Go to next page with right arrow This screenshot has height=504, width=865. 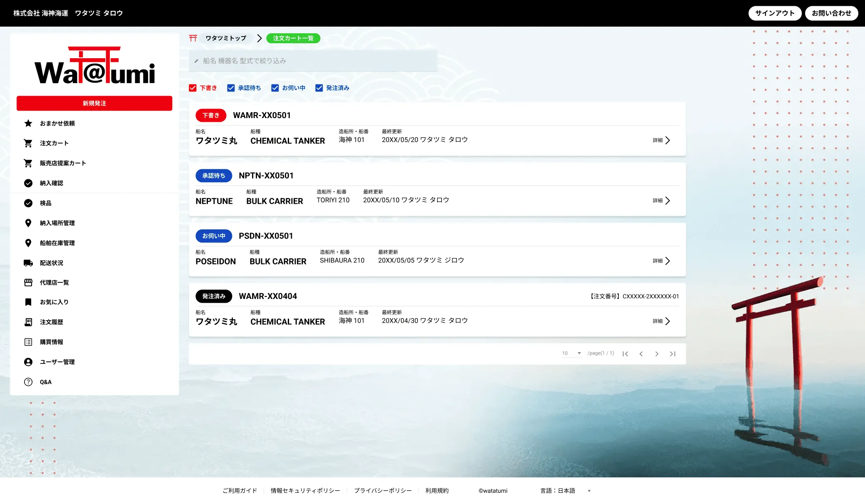pyautogui.click(x=657, y=353)
